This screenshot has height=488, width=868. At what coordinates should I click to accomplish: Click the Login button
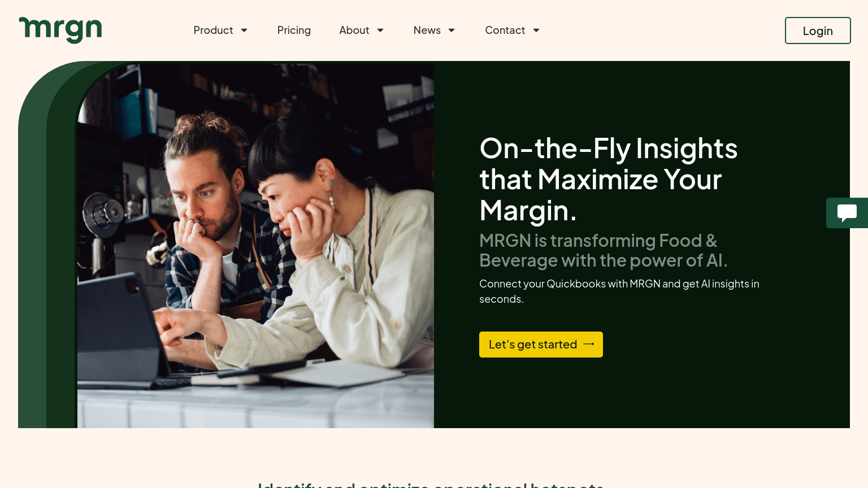click(818, 30)
